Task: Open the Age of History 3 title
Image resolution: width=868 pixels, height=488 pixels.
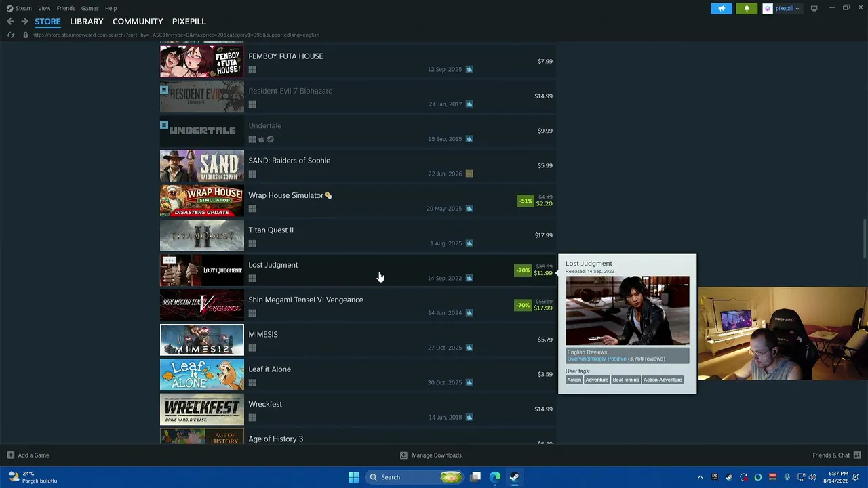Action: pyautogui.click(x=275, y=439)
